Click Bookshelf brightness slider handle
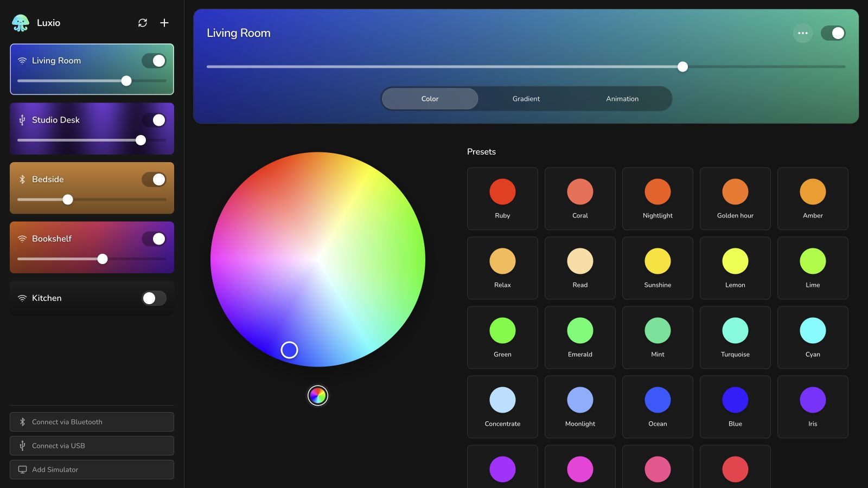 (x=103, y=259)
